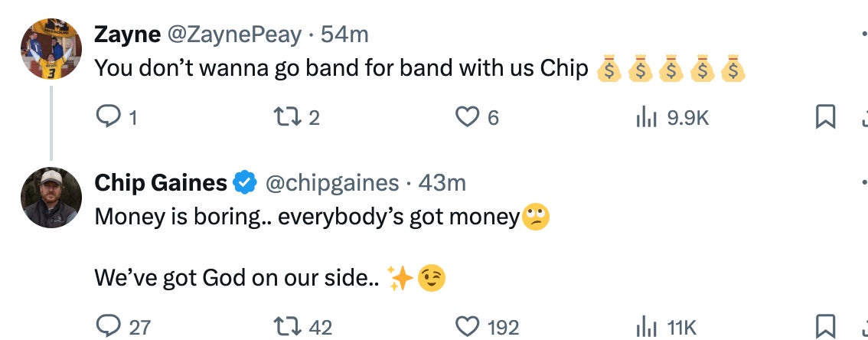View analytics for Zayne's 9.9K views

coord(648,117)
